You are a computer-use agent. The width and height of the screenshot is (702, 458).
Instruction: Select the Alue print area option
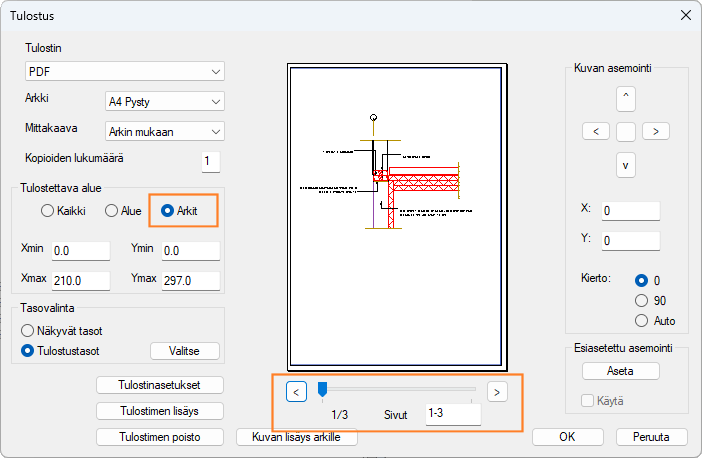pos(112,211)
